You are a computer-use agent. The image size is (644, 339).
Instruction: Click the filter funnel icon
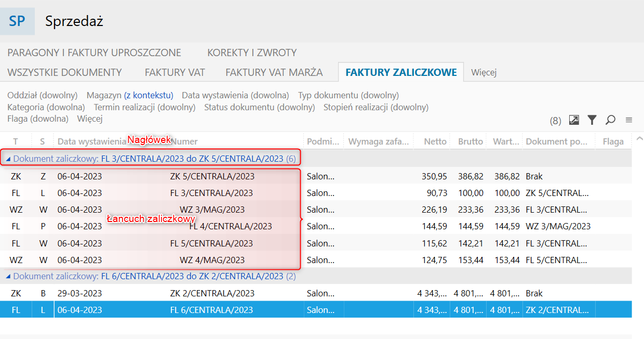592,120
